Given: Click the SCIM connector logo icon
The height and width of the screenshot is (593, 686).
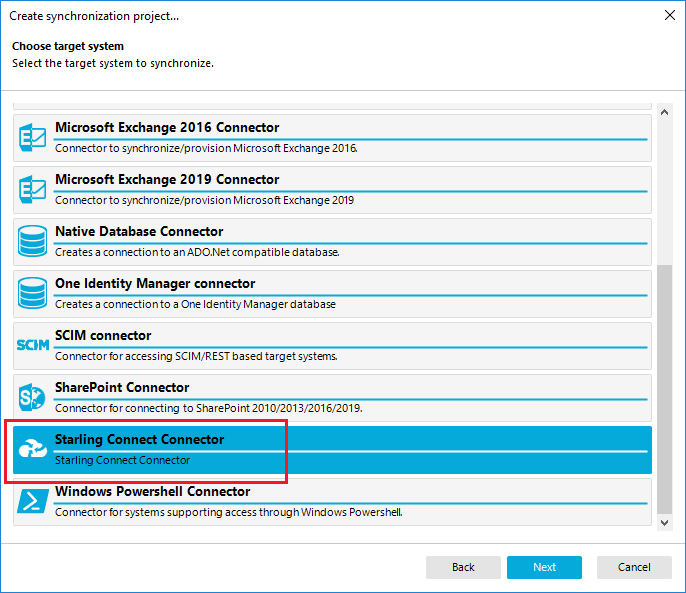Looking at the screenshot, I should click(x=33, y=346).
